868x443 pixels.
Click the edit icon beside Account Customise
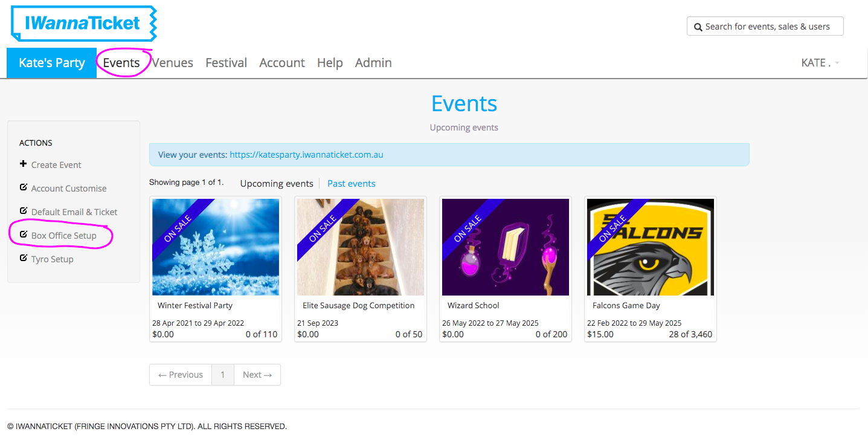tap(24, 187)
